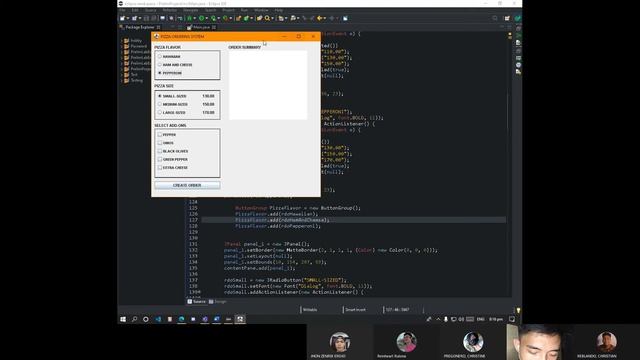
Task: Check the Pepper add-on checkbox
Action: pyautogui.click(x=160, y=134)
